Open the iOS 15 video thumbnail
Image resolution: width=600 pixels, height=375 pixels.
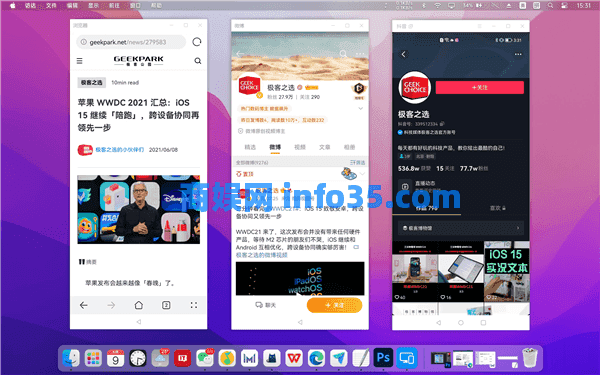[x=507, y=271]
